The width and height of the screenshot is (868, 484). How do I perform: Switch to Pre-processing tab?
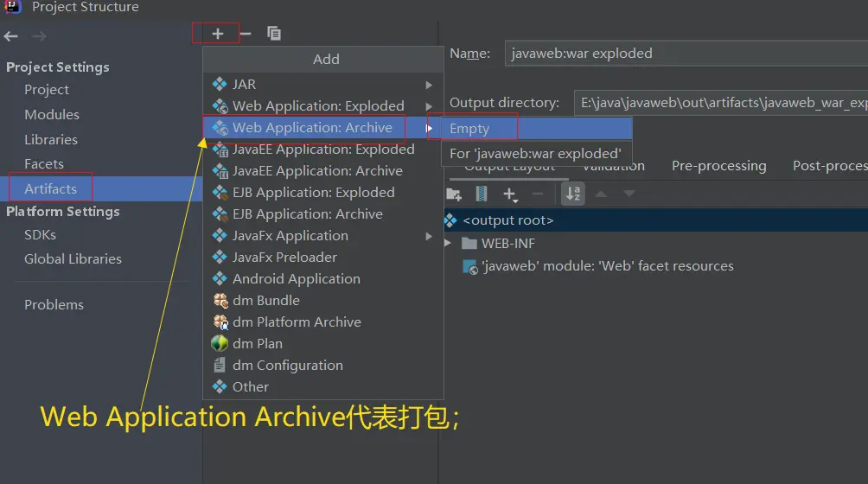click(x=719, y=165)
